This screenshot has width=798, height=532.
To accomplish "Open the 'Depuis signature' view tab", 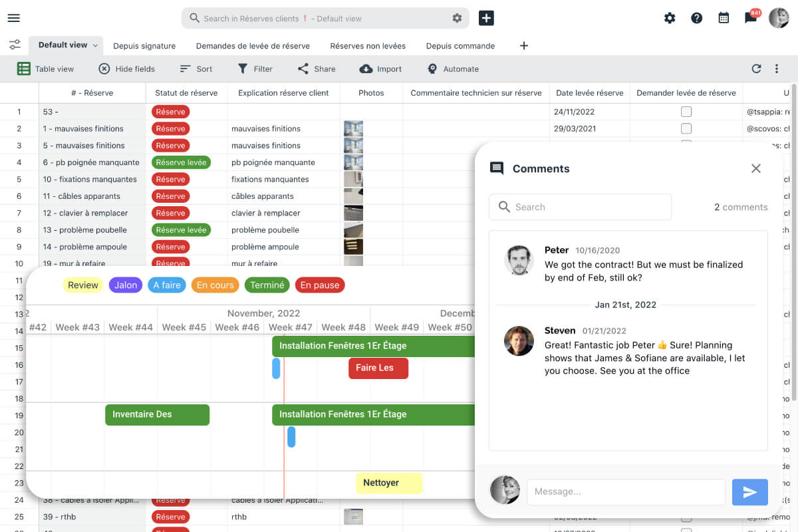I will click(144, 45).
